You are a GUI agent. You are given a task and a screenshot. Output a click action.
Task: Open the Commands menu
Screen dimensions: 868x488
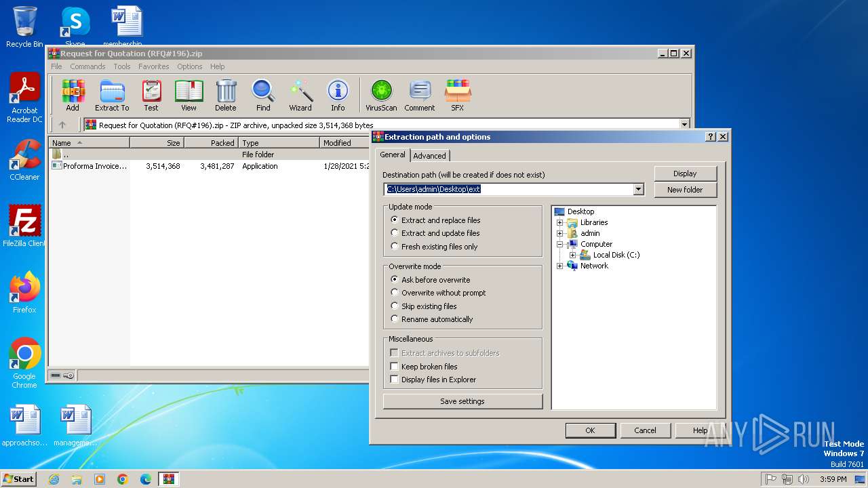[x=87, y=66]
